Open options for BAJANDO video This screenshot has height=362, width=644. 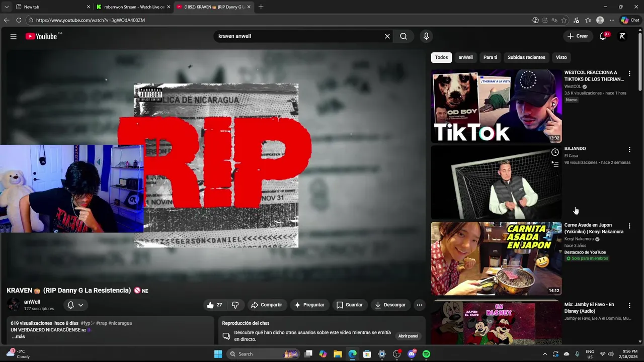629,150
